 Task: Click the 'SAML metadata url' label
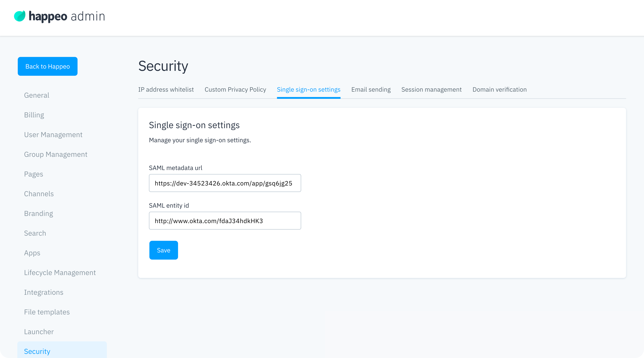coord(176,168)
